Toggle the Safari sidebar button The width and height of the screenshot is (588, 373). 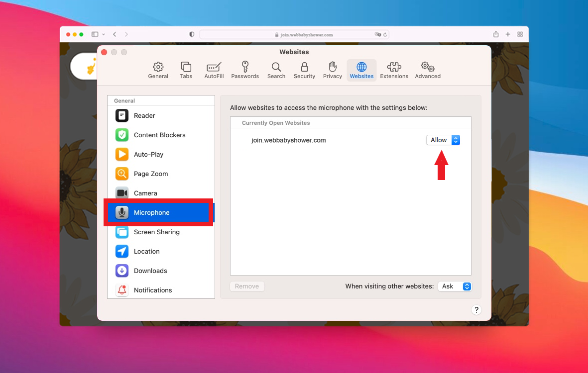tap(95, 34)
